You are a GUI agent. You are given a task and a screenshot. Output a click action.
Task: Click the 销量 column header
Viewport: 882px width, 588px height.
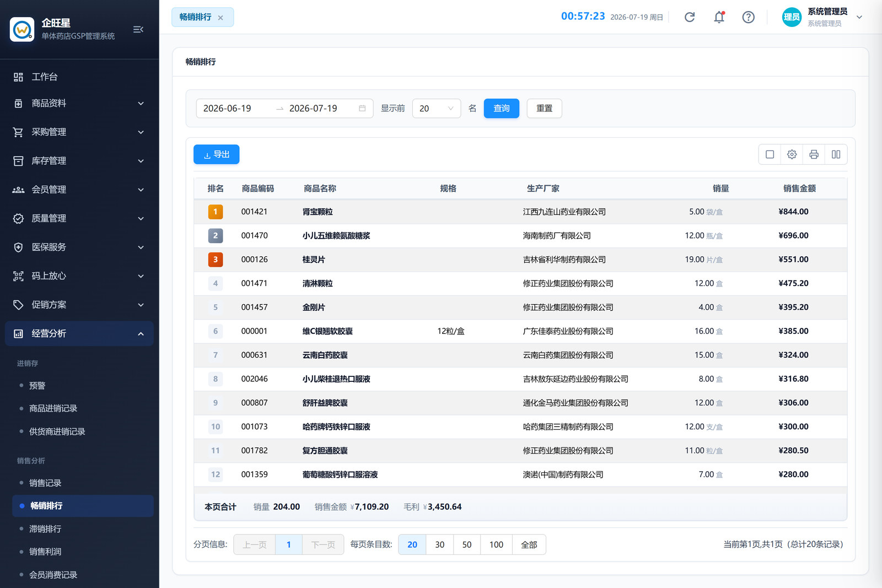(x=720, y=188)
